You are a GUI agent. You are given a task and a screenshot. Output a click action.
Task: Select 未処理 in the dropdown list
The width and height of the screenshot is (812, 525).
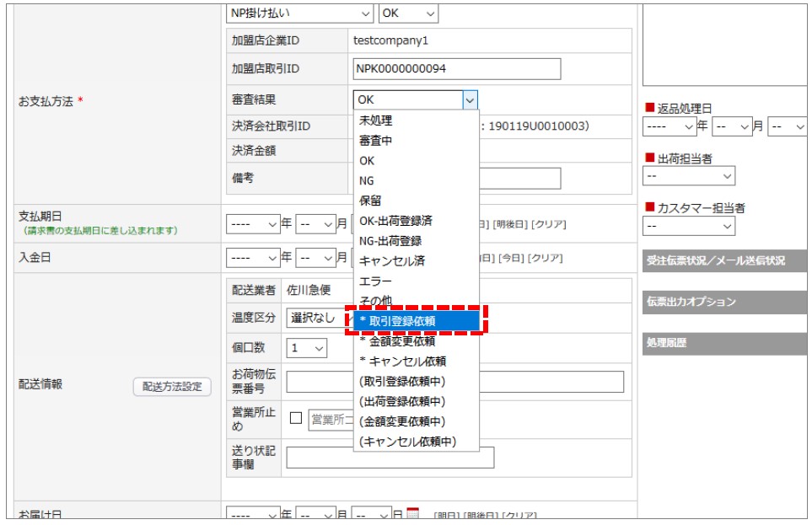(416, 121)
